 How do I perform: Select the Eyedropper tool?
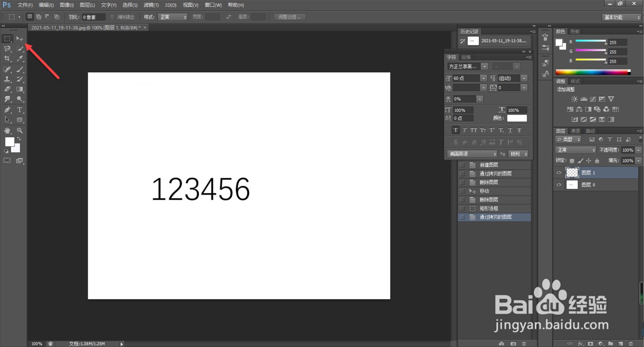click(x=20, y=59)
